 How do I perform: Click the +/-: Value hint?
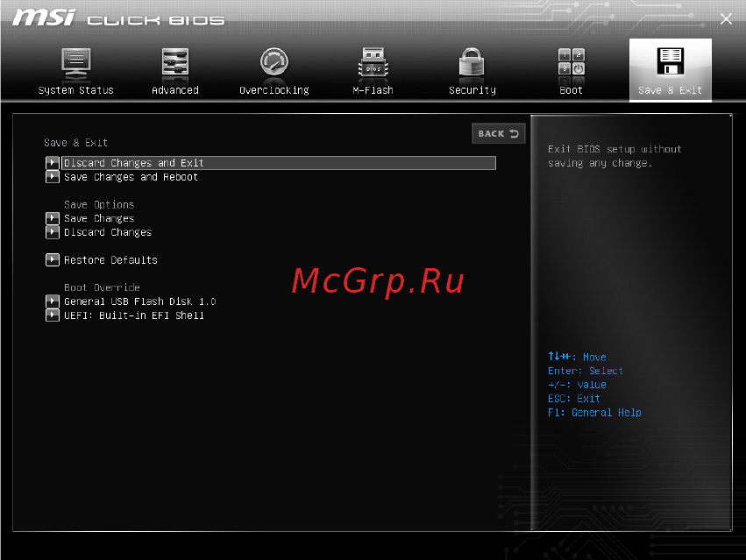(x=577, y=385)
